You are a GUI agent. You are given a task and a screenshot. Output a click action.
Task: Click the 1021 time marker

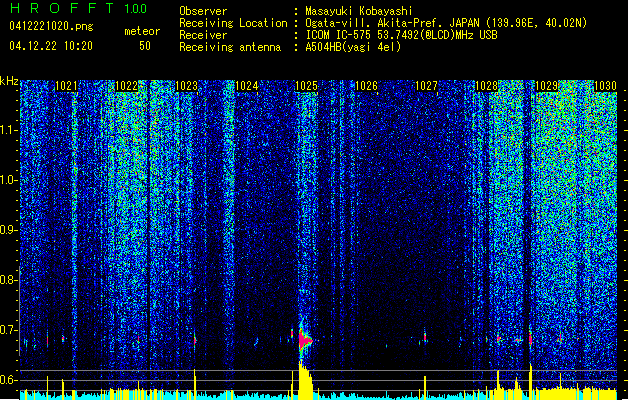click(66, 86)
